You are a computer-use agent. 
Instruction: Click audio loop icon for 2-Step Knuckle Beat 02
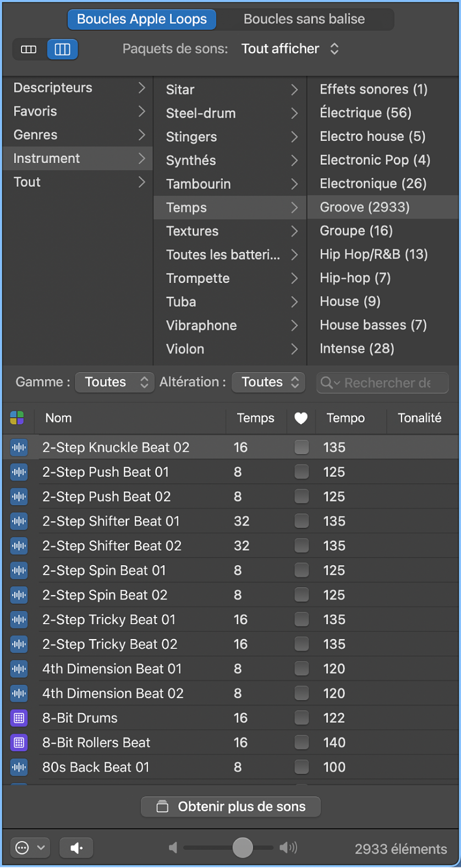pyautogui.click(x=19, y=447)
